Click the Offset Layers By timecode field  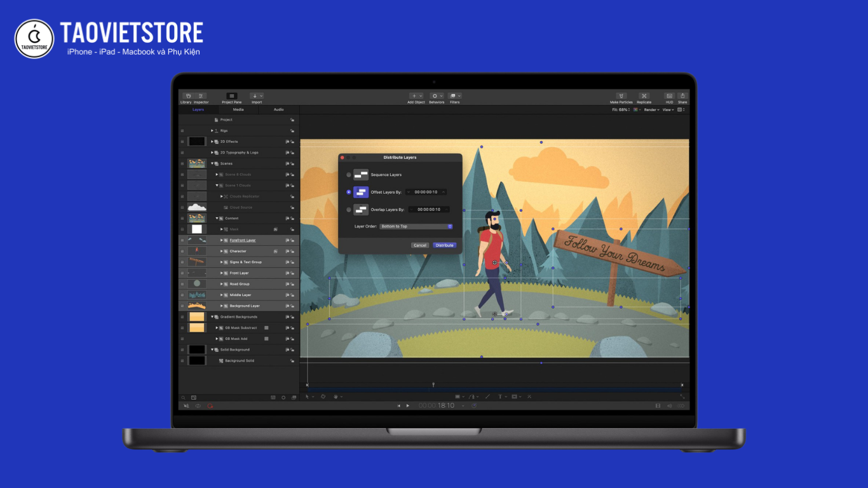(426, 192)
